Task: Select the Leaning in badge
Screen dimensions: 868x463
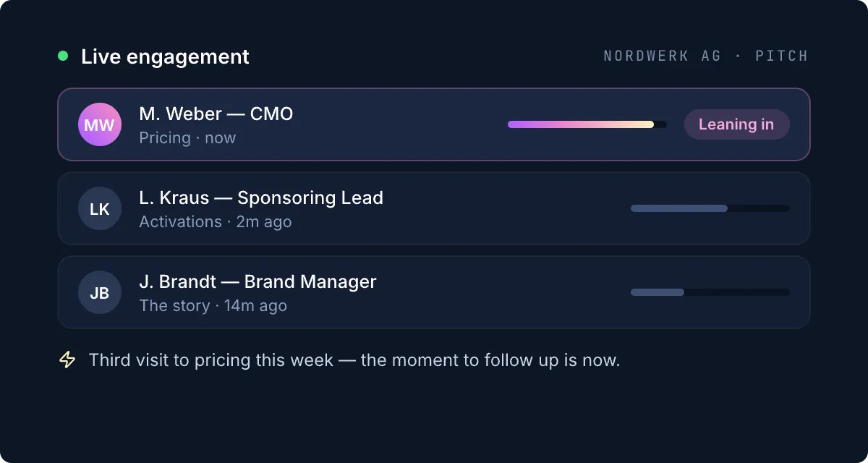Action: point(736,124)
